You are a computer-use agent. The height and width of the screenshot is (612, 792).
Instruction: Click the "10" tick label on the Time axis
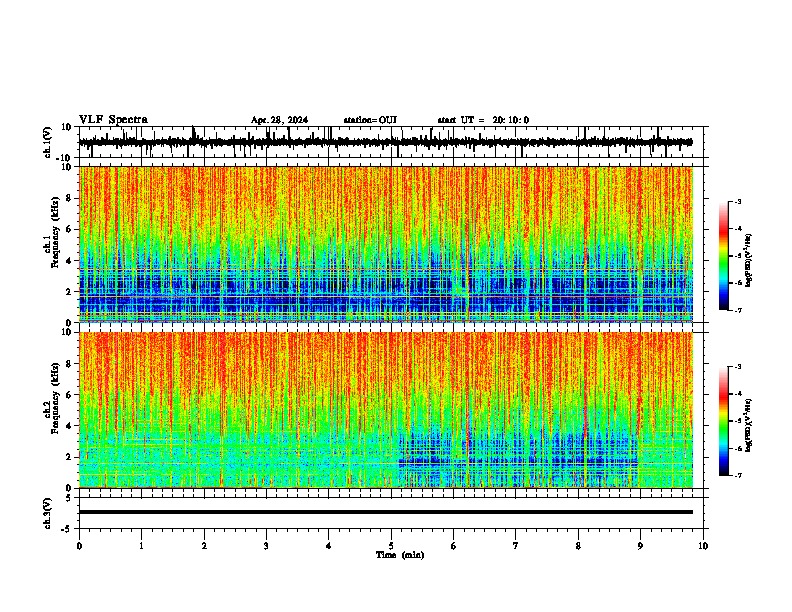pos(703,546)
